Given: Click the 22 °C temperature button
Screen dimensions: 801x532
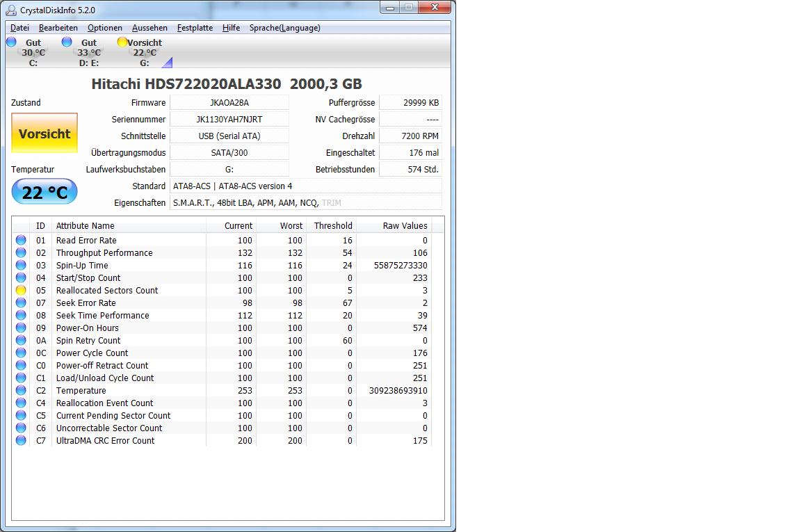Looking at the screenshot, I should pyautogui.click(x=44, y=192).
